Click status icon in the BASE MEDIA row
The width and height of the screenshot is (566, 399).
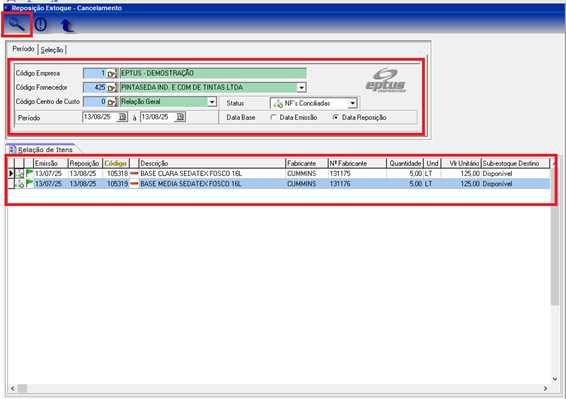(19, 184)
